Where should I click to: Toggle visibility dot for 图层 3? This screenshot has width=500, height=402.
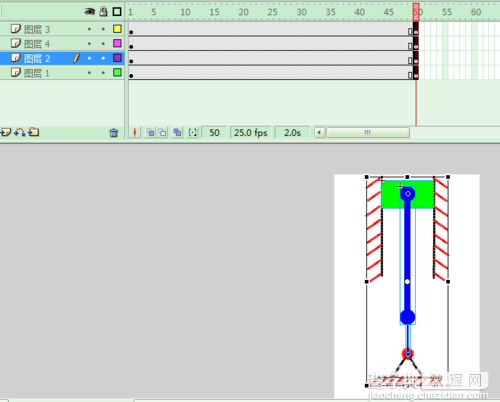pos(89,29)
